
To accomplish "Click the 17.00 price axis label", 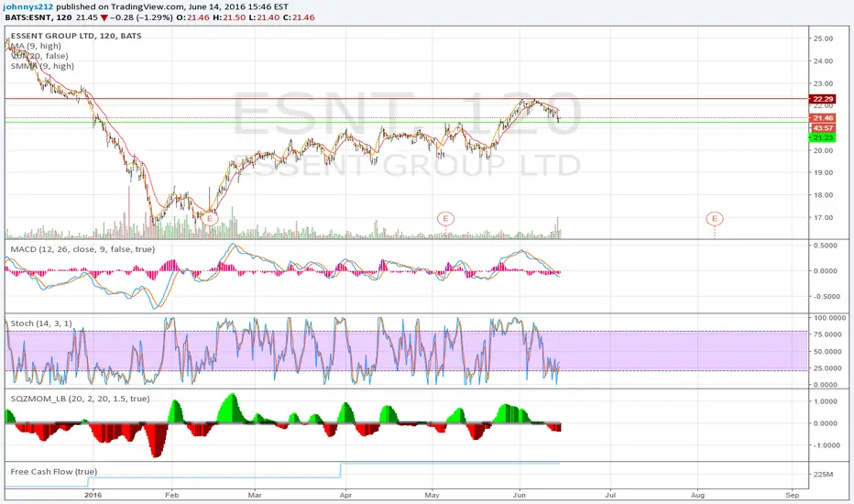I will coord(823,217).
